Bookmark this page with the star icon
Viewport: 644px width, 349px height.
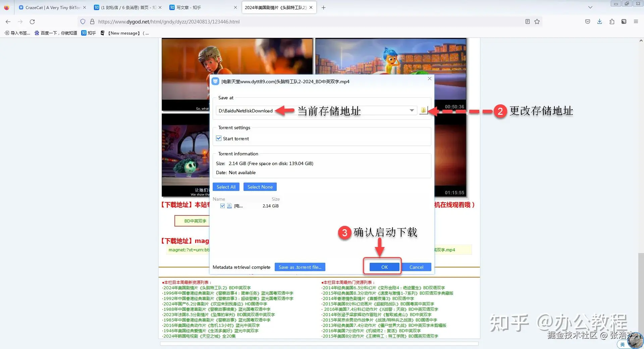tap(537, 21)
